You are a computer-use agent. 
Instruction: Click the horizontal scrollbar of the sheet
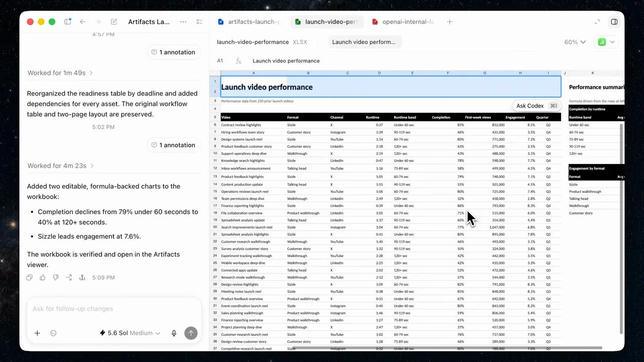point(447,348)
